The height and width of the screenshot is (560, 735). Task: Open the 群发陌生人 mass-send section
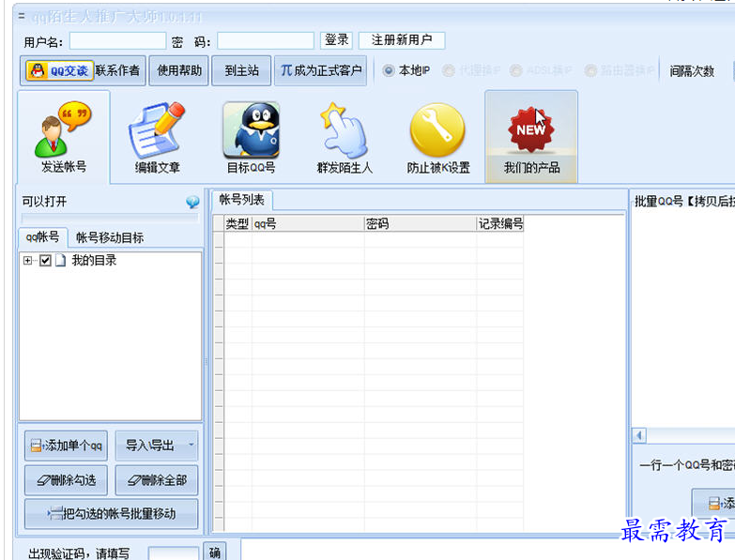[345, 137]
